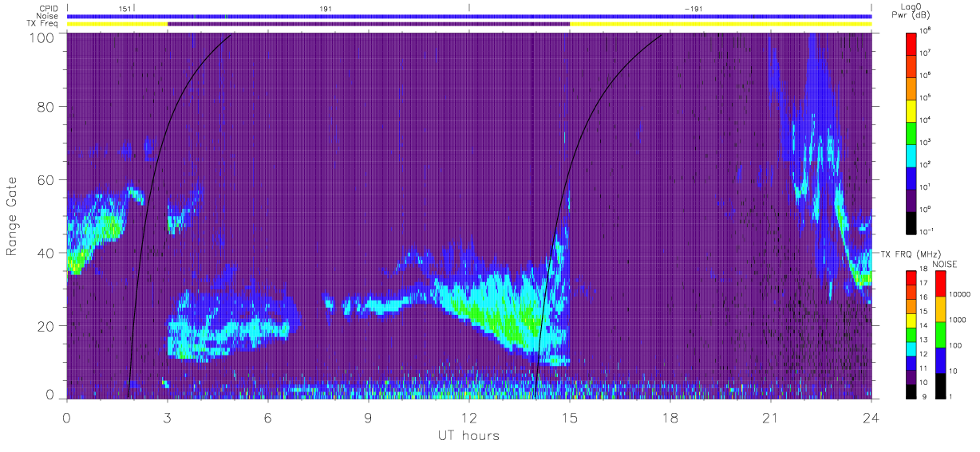
Task: Click the TX FRQ colorbar label '9'
Action: click(923, 396)
